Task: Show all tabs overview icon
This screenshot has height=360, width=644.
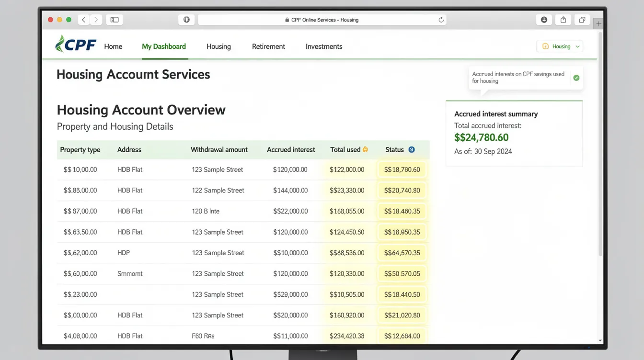Action: tap(582, 20)
